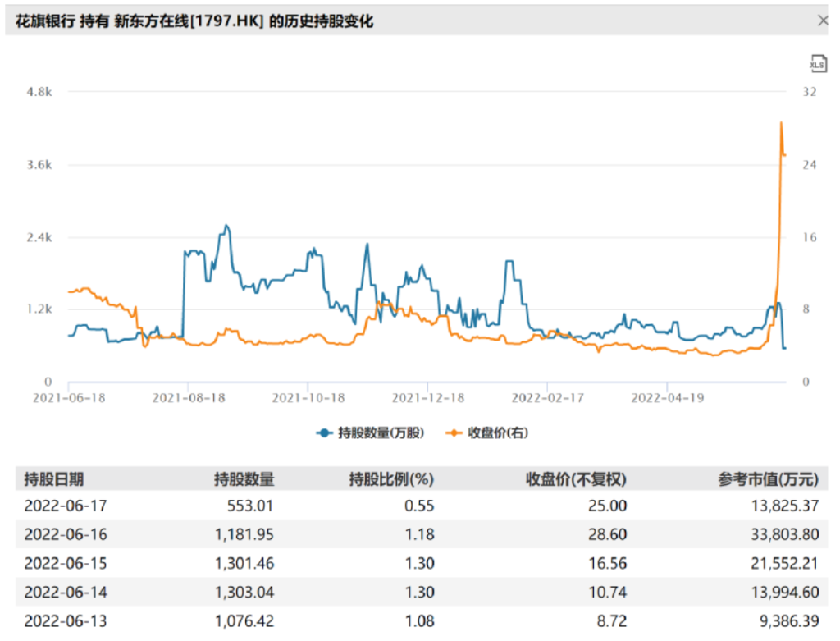Sort table by 持股日期 column header
The height and width of the screenshot is (641, 840).
[54, 479]
